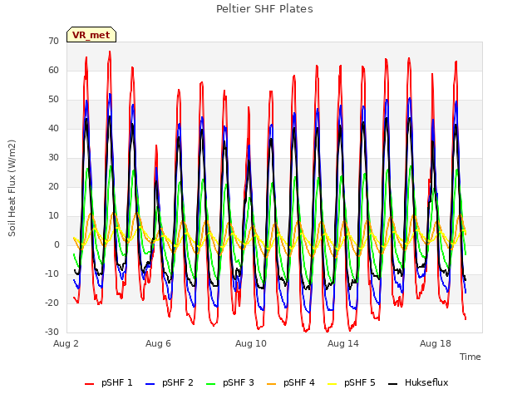Screen dimensions: 532x399
Task: Click the 20 y-axis tick label
Action: [x=53, y=186]
